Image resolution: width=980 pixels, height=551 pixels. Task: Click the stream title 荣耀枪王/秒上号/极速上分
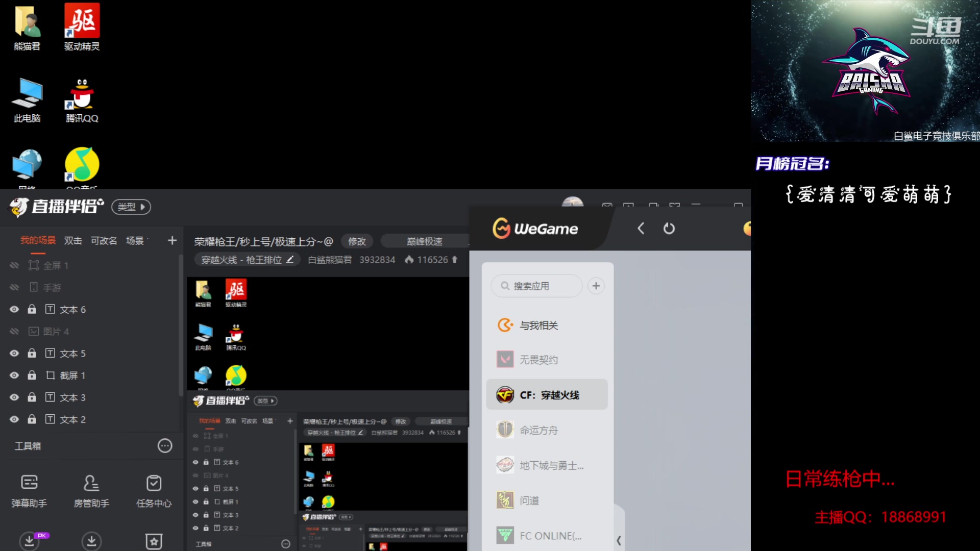tap(263, 241)
